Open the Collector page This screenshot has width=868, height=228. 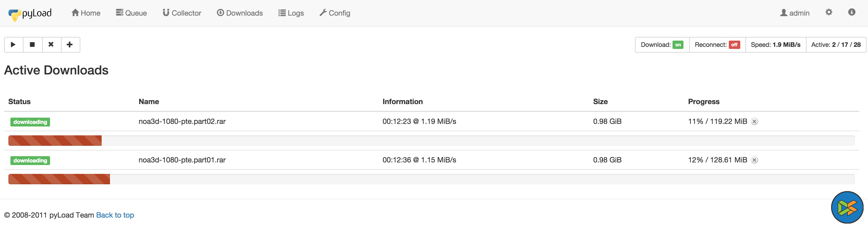coord(182,13)
